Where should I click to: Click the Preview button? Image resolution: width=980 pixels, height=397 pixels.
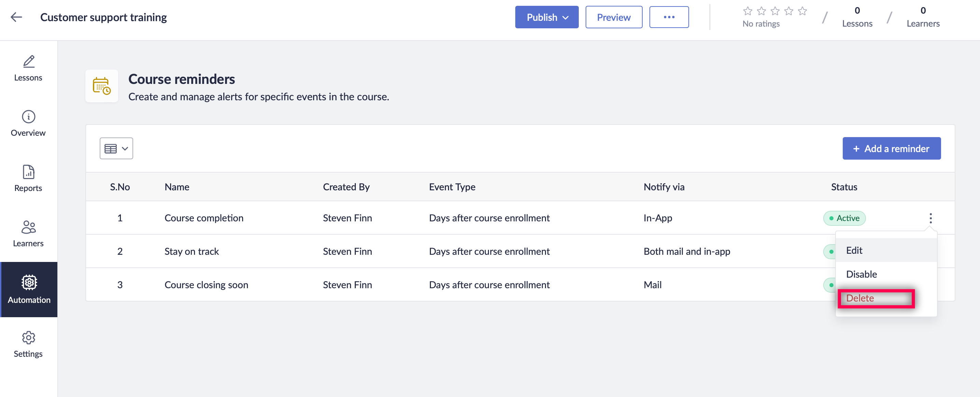tap(614, 17)
